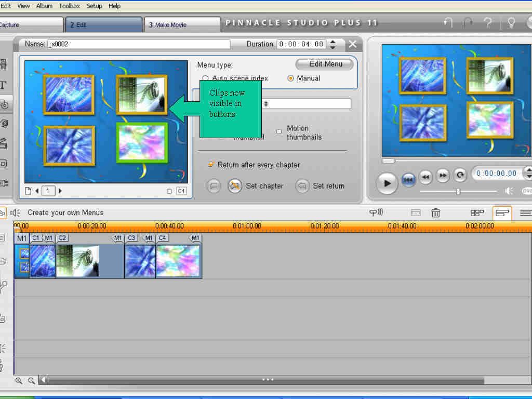Click the fast forward player button

(x=443, y=176)
